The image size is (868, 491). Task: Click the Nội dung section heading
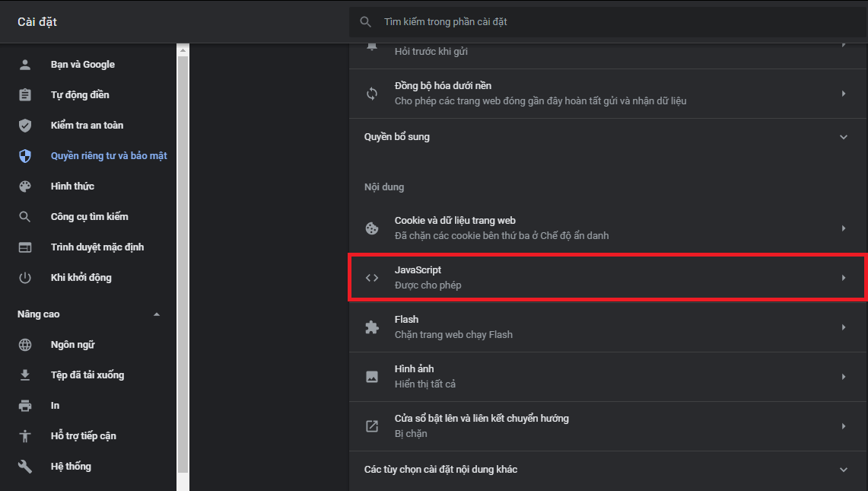384,187
